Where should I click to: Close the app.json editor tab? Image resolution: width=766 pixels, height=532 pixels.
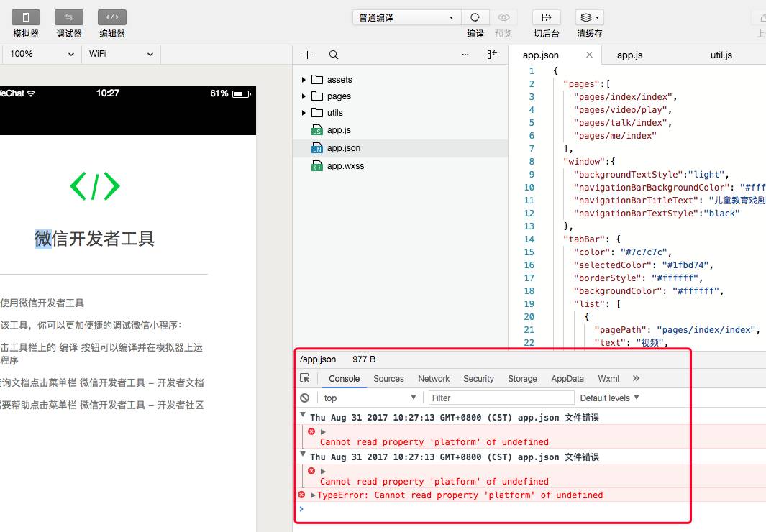click(x=589, y=55)
